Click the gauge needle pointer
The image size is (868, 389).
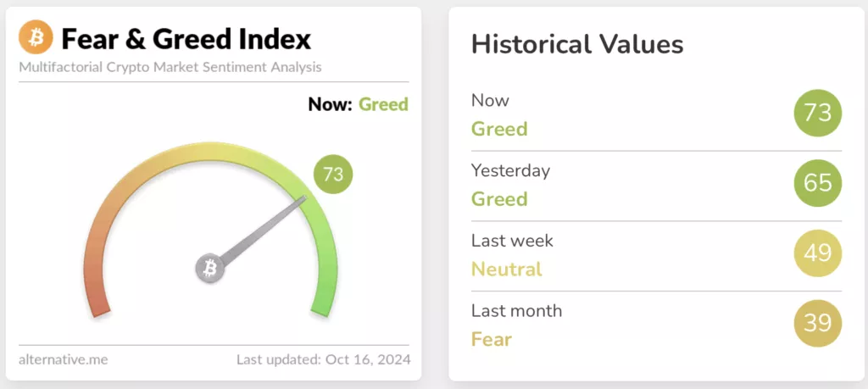(x=263, y=231)
